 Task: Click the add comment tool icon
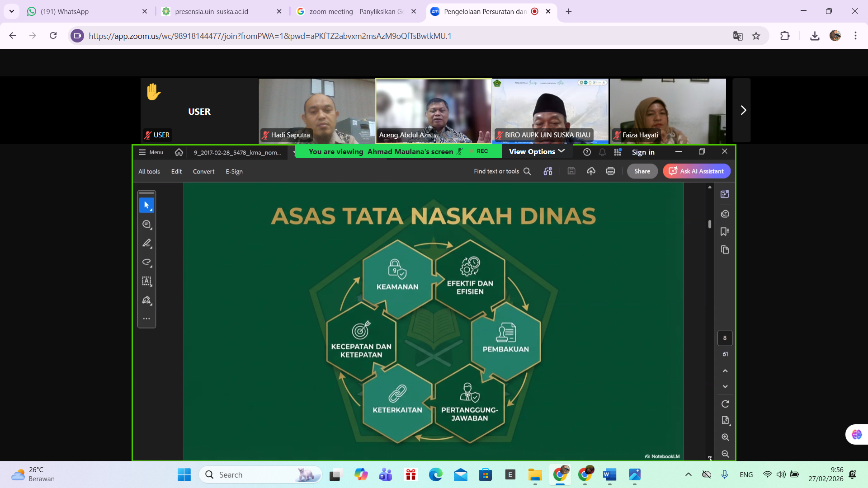click(146, 225)
